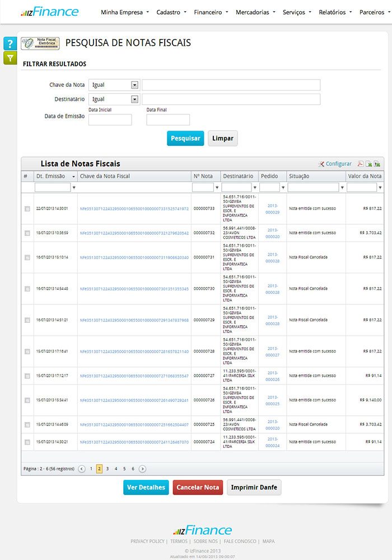The width and height of the screenshot is (392, 560).
Task: Open filter funnel for Nº Nota column
Action: (x=217, y=188)
